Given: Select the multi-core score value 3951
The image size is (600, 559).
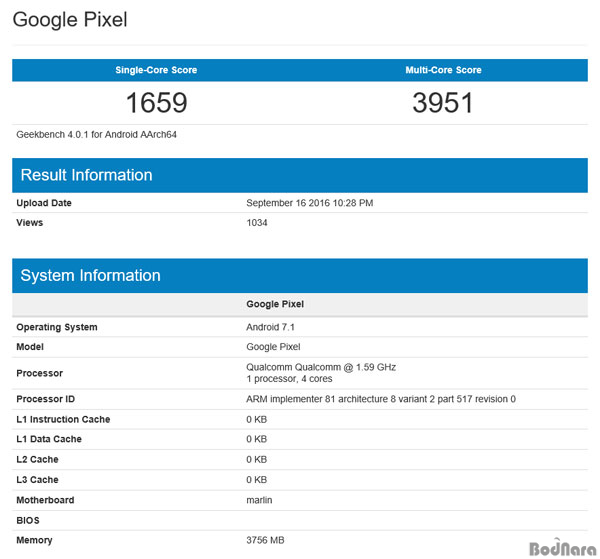Looking at the screenshot, I should [443, 103].
